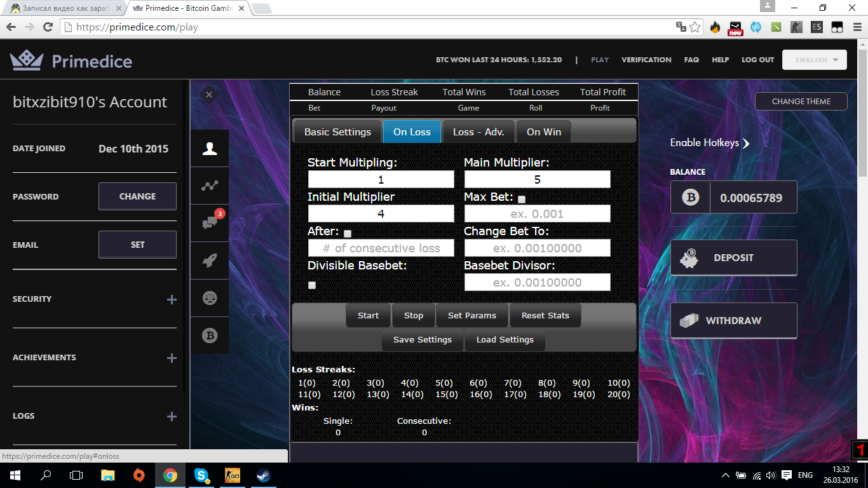Click the password Change button

coord(137,196)
